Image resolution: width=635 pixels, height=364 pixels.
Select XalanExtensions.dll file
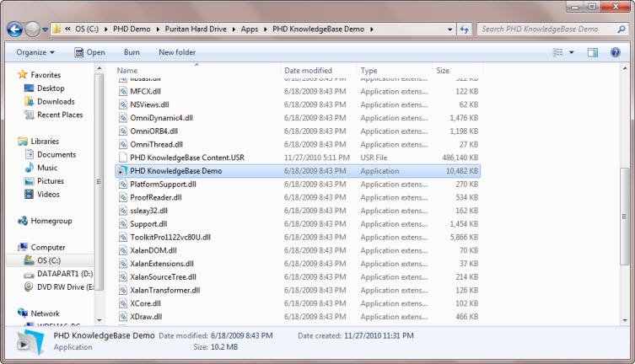162,264
